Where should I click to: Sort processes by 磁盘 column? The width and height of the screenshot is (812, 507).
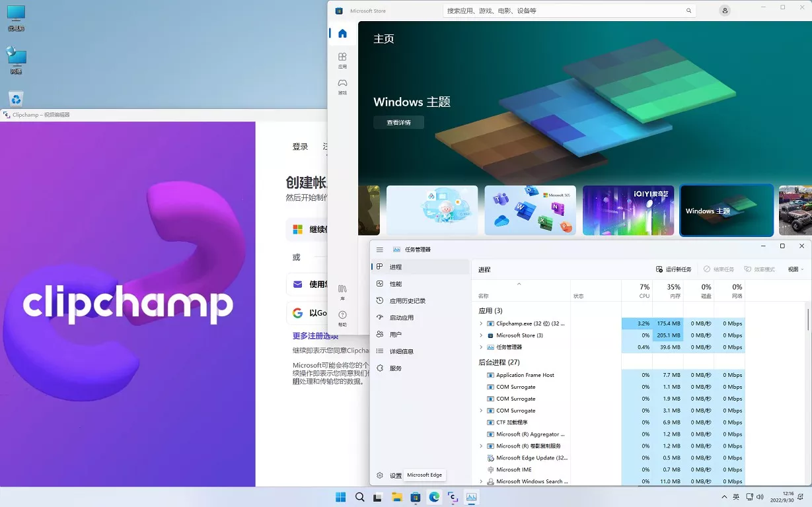tap(698, 290)
